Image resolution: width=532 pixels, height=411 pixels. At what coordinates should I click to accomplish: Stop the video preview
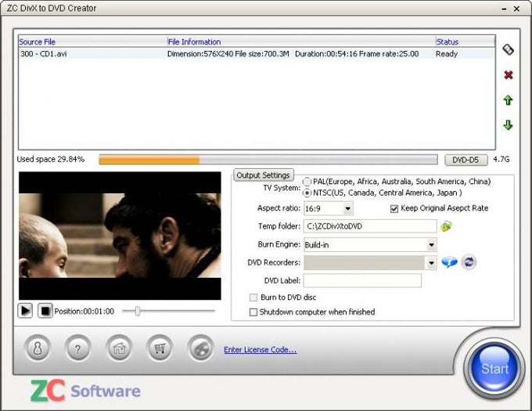tap(45, 311)
